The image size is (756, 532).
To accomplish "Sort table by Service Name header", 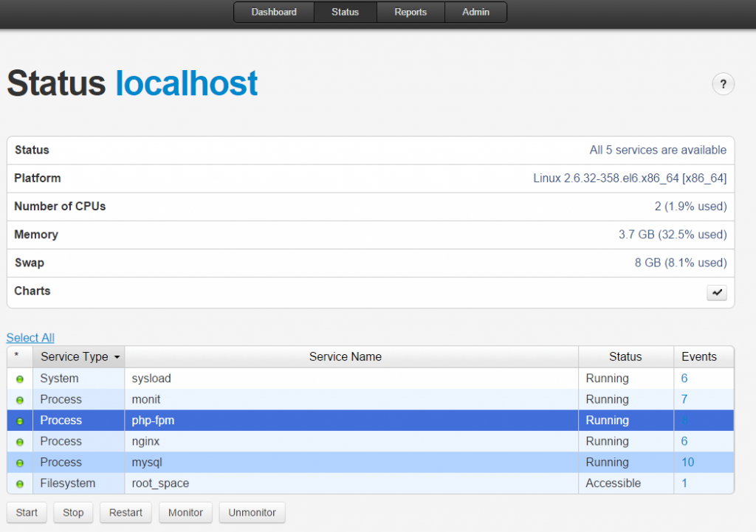I will click(345, 357).
